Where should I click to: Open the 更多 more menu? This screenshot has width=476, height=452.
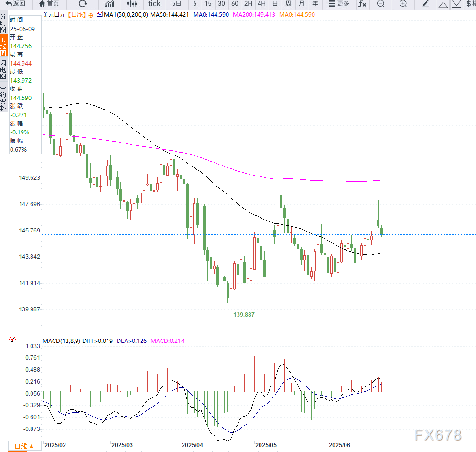click(339, 4)
